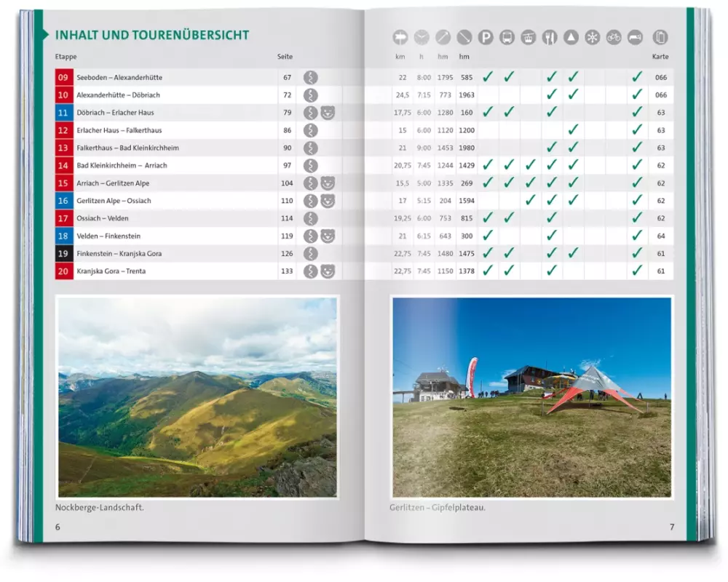Click the 'Karte' column header
The width and height of the screenshot is (728, 582).
660,57
